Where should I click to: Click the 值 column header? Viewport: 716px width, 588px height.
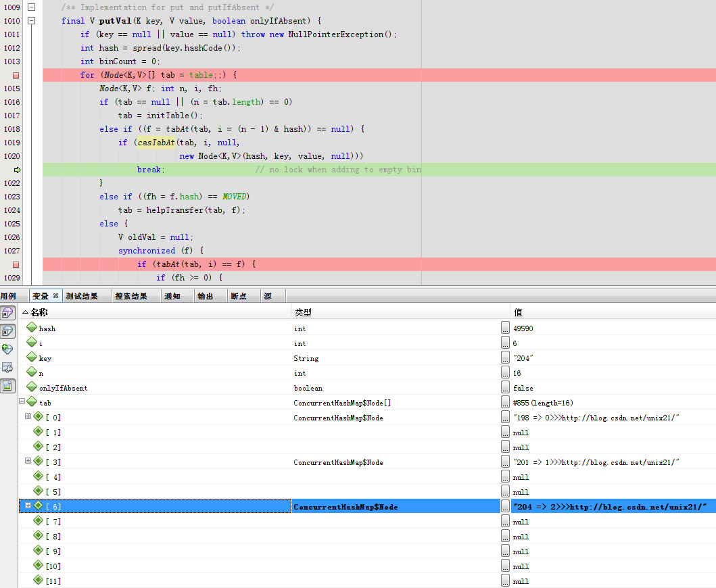[x=613, y=312]
